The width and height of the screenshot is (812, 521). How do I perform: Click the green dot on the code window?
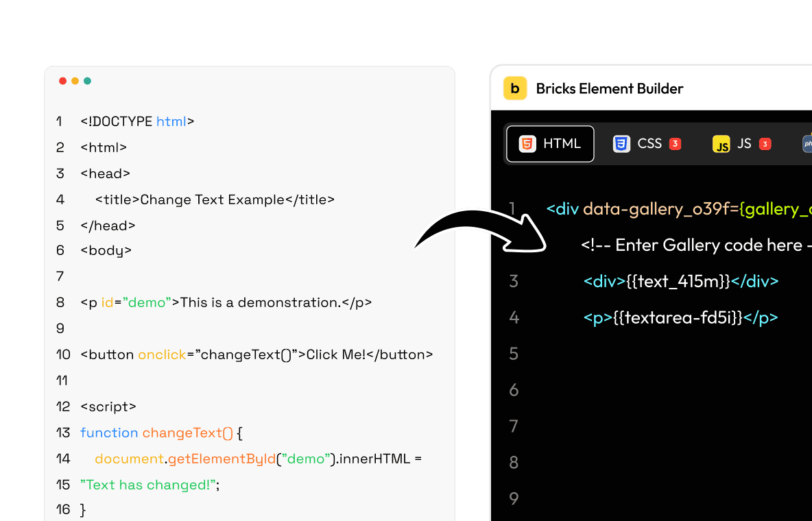pos(87,81)
